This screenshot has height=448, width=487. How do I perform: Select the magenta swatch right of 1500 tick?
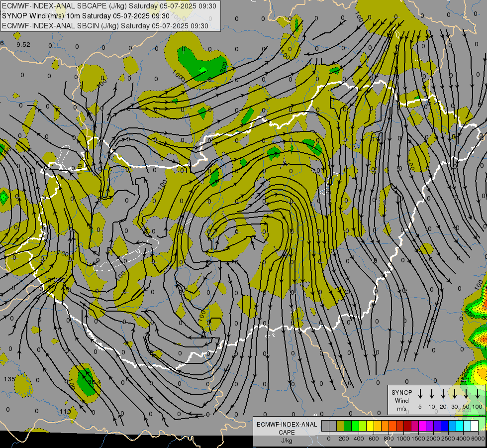point(423,426)
